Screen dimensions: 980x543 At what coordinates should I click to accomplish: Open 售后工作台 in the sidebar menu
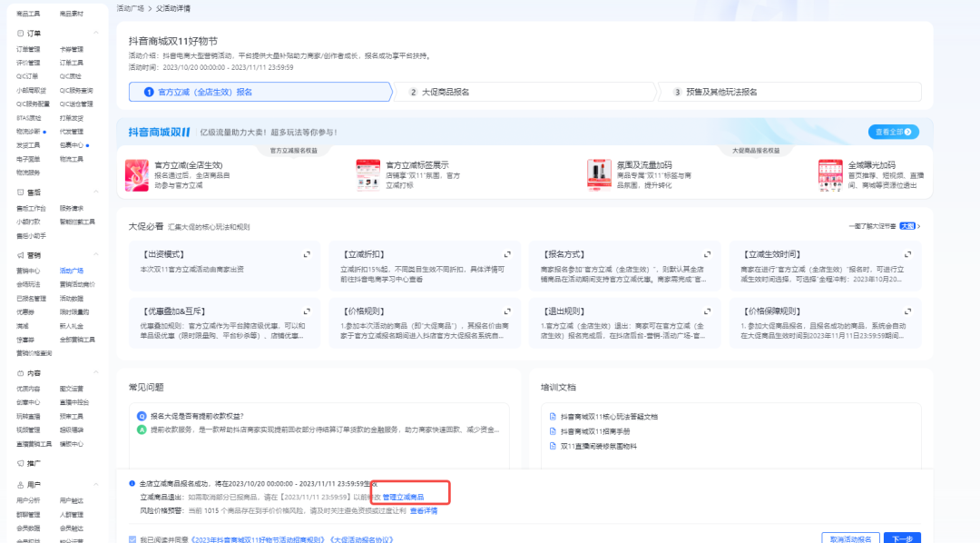31,209
